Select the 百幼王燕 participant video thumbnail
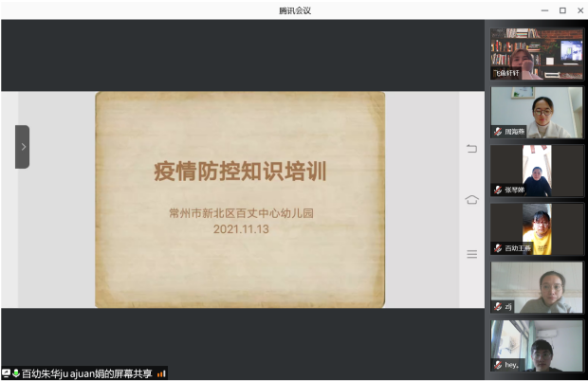This screenshot has height=381, width=588. point(537,229)
